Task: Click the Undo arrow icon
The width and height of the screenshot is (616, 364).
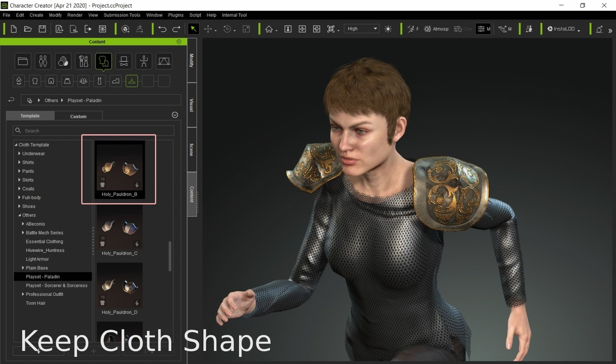Action: [x=162, y=29]
